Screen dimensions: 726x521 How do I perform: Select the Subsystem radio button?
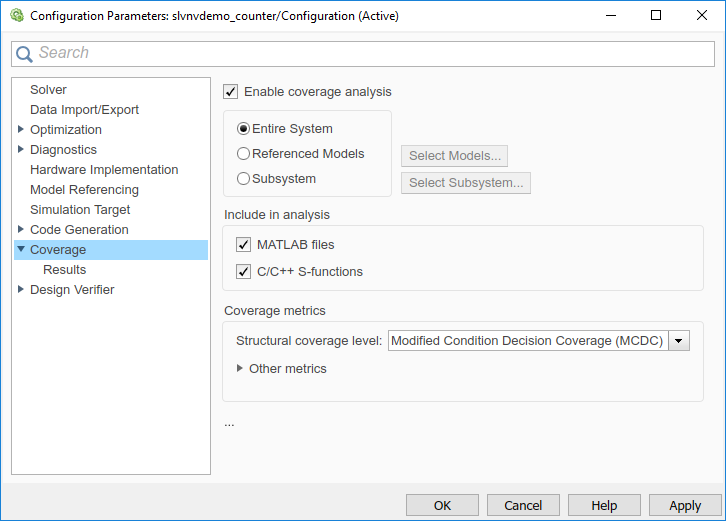pyautogui.click(x=244, y=179)
